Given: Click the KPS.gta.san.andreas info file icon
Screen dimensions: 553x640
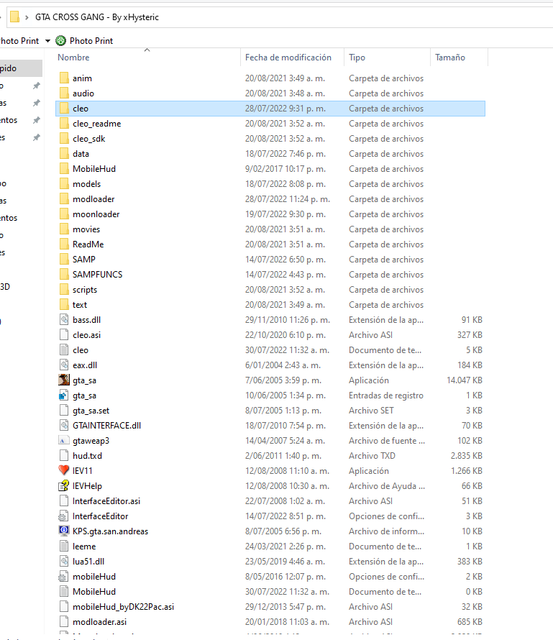Looking at the screenshot, I should (64, 531).
